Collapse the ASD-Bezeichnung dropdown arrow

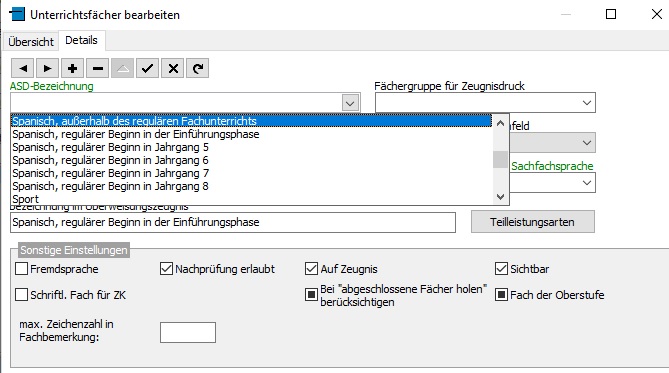click(x=350, y=103)
